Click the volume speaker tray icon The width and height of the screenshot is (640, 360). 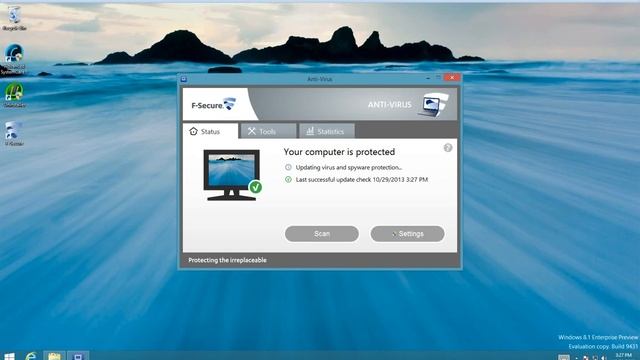(x=603, y=358)
